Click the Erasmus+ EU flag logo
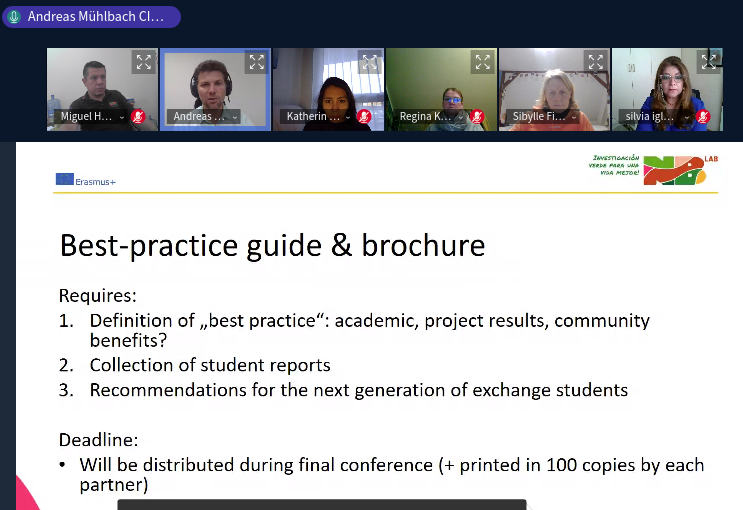 coord(64,179)
